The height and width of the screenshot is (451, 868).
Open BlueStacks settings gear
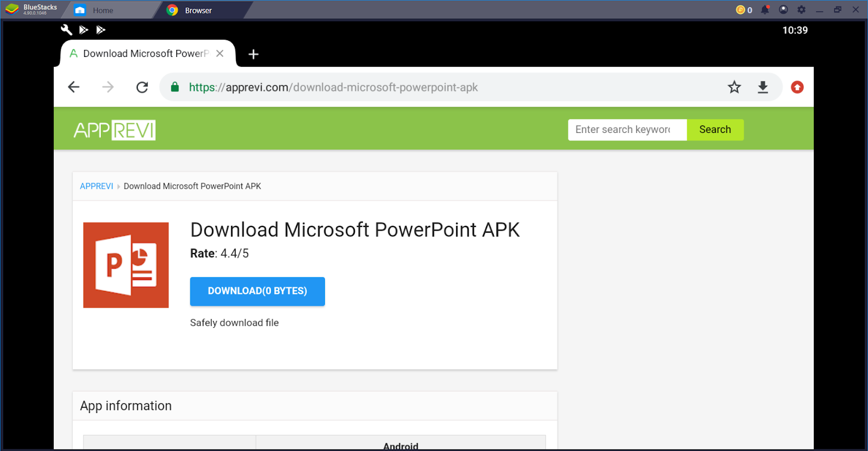[x=801, y=10]
